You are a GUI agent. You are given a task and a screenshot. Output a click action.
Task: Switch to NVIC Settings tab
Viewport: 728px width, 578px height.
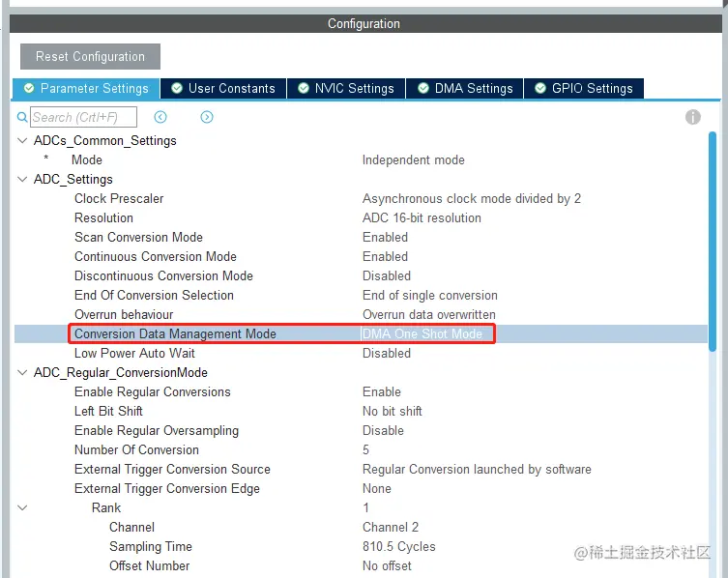(x=346, y=88)
